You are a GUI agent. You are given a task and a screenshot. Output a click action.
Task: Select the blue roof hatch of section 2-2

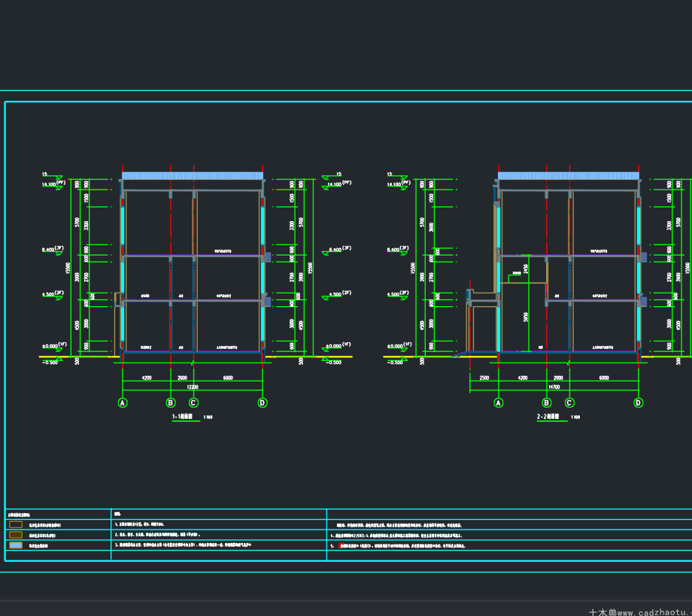[569, 175]
